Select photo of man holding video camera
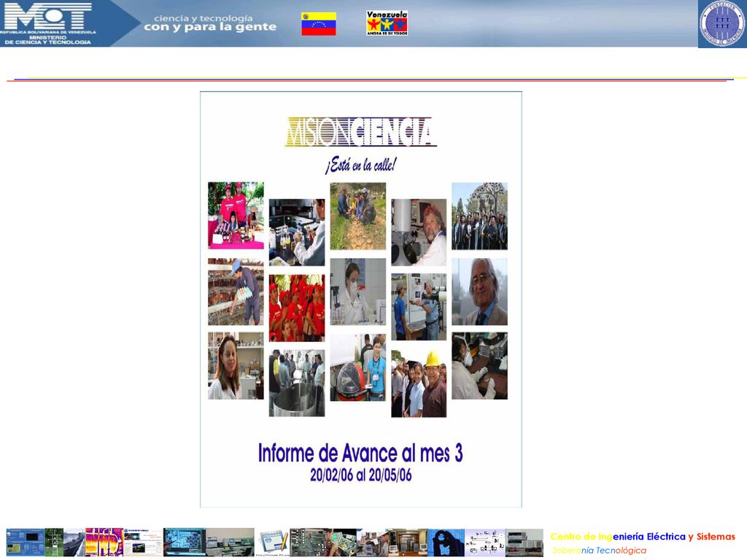Viewport: 747px width, 560px height. click(419, 307)
